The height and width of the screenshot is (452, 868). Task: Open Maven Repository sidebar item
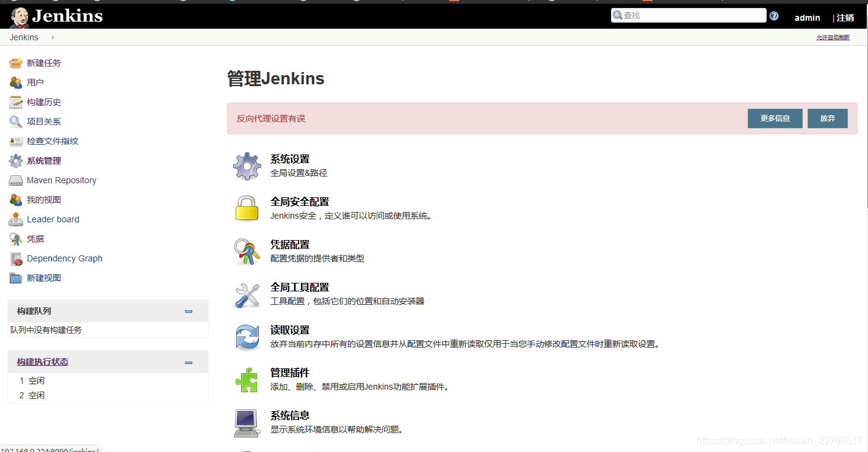(62, 180)
